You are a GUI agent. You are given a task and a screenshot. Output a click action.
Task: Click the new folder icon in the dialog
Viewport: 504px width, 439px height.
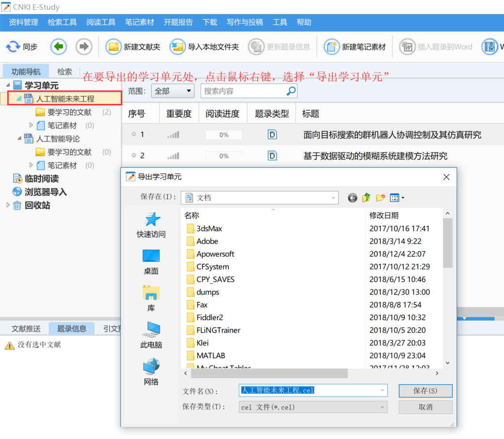click(x=380, y=198)
